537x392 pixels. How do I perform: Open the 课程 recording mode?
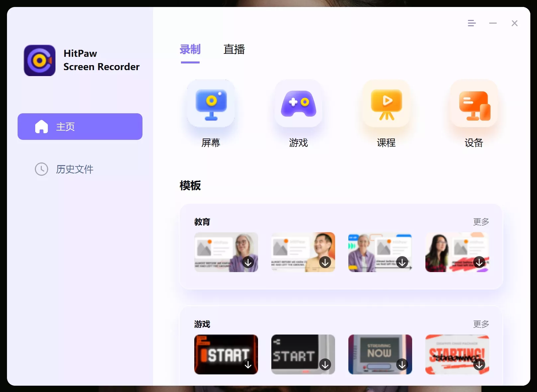coord(386,104)
